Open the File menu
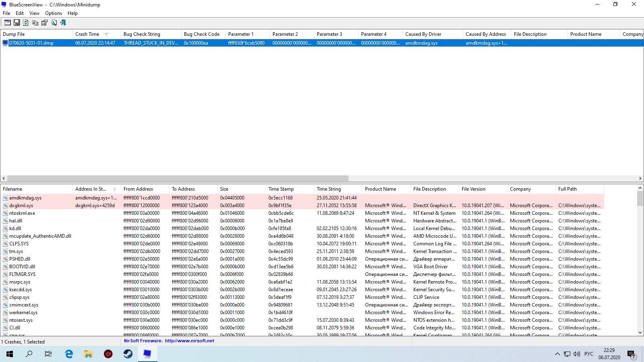 tap(6, 13)
